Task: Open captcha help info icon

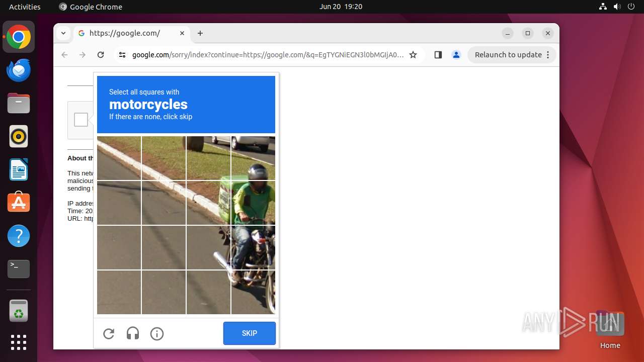Action: tap(157, 333)
